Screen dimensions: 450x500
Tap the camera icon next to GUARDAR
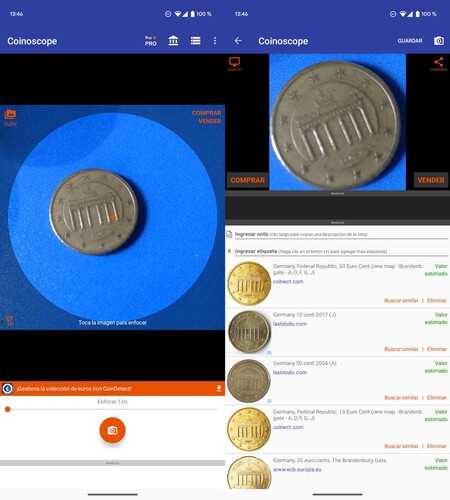(x=439, y=41)
